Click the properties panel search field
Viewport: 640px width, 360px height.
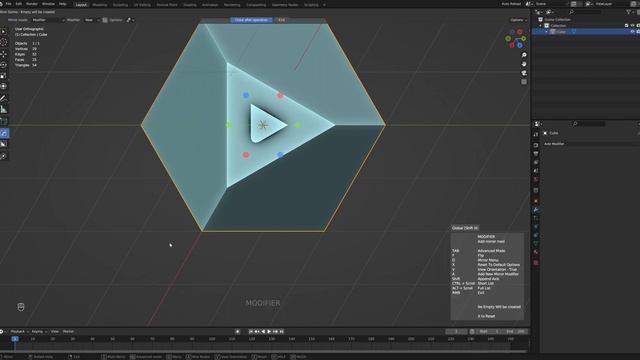tap(589, 124)
